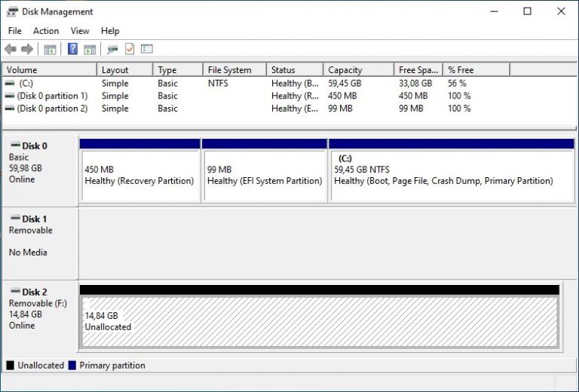Select the (C:) volume row name
Screen dimensions: 579x392
(x=26, y=84)
